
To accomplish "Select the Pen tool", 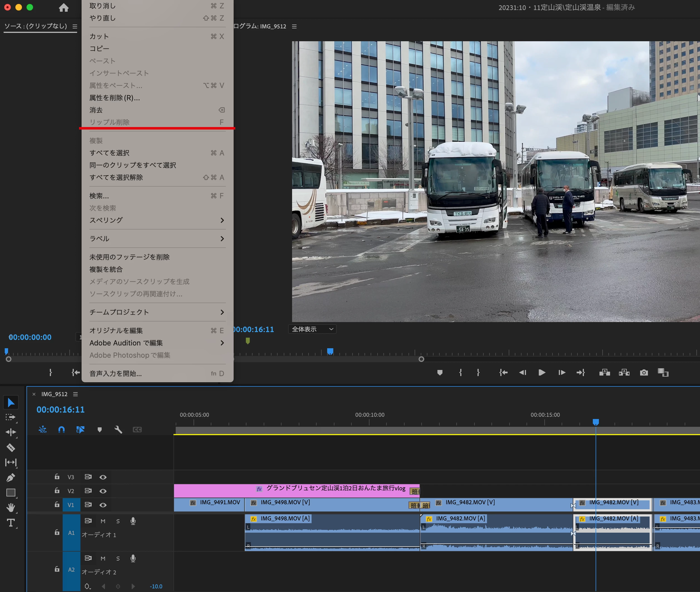I will (11, 478).
